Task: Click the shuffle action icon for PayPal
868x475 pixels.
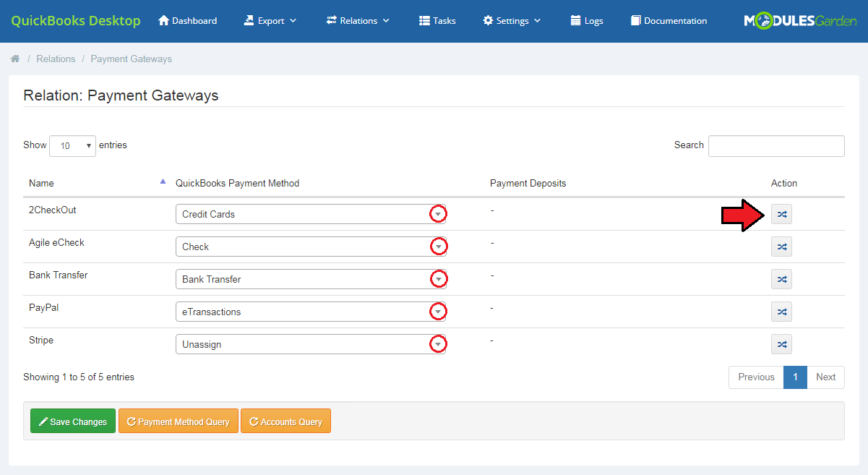Action: click(781, 312)
